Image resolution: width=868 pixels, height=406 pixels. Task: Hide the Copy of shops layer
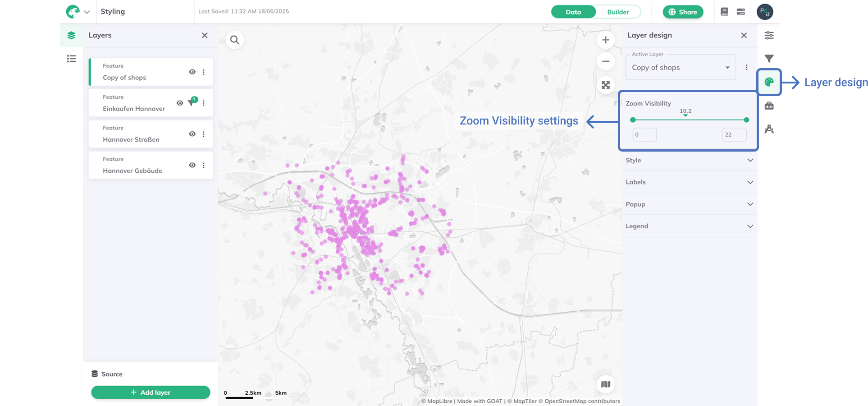[192, 72]
